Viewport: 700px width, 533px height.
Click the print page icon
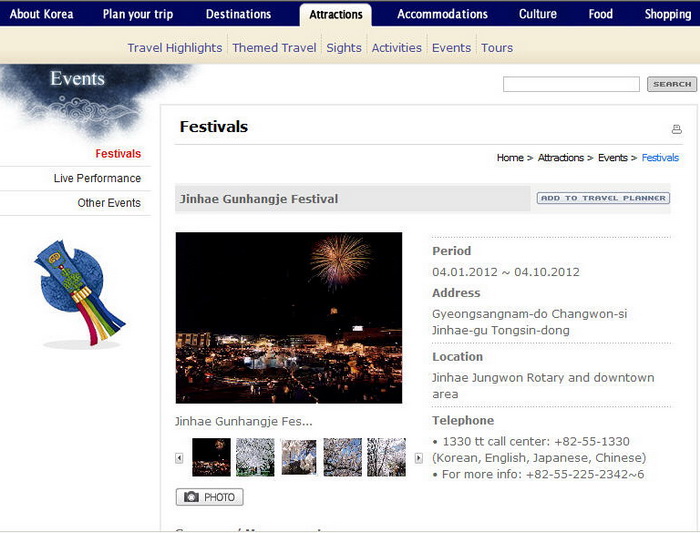[x=677, y=129]
